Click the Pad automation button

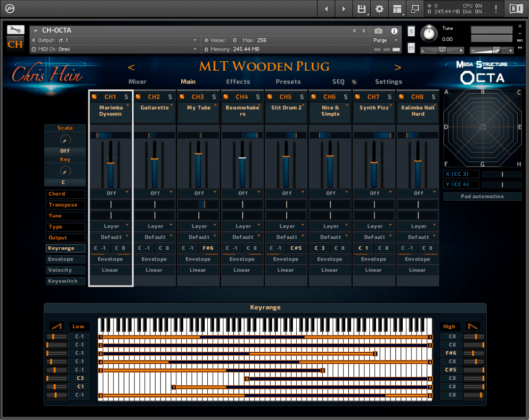(482, 196)
